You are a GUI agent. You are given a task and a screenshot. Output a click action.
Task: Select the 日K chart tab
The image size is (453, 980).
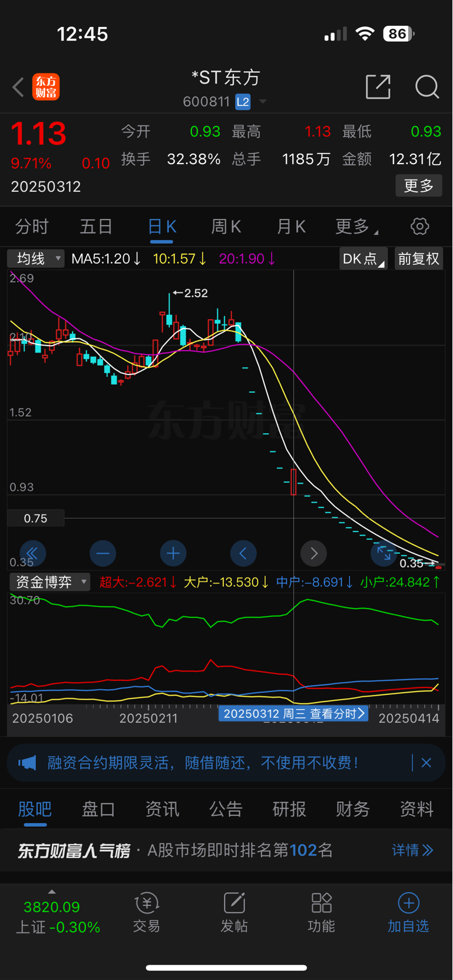click(x=162, y=227)
